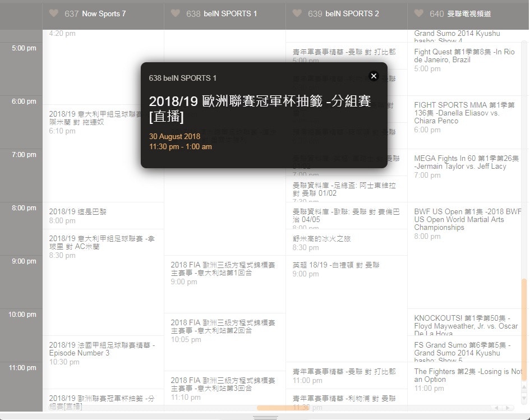Viewport: 530px width, 420px height.
Task: Open MEGA Fights In 60 Jermain Taylor listing
Action: point(467,166)
